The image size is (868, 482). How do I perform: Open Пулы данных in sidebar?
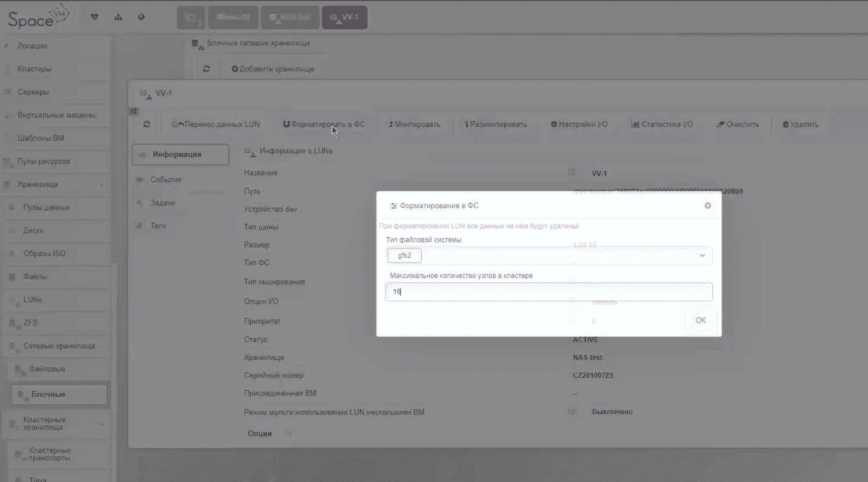[x=46, y=207]
